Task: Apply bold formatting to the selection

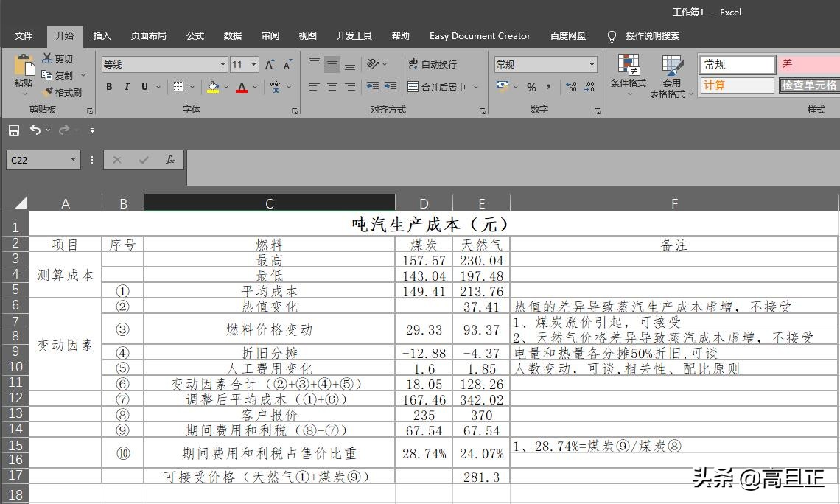Action: pos(109,87)
